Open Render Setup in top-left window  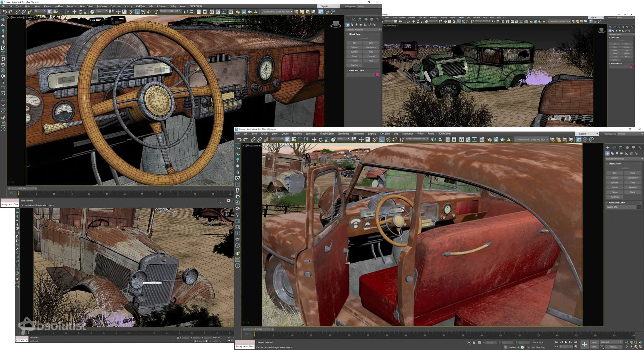tap(238, 12)
